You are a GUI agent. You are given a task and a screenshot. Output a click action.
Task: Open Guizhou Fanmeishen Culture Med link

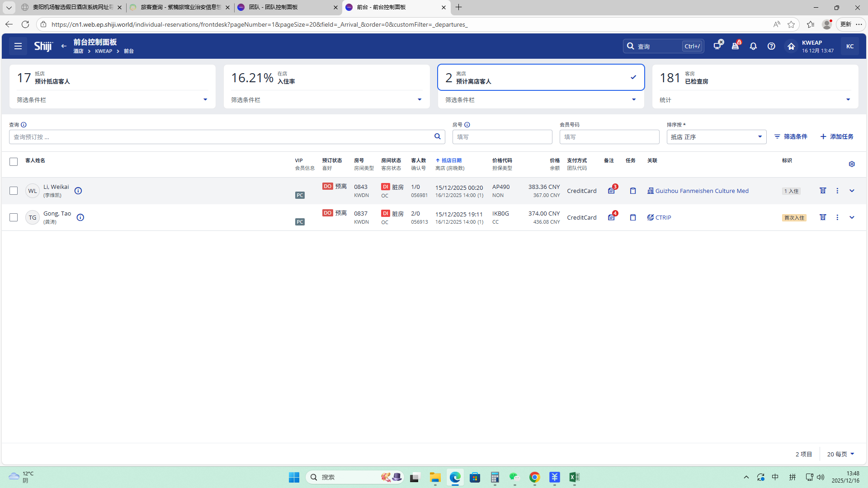point(702,191)
